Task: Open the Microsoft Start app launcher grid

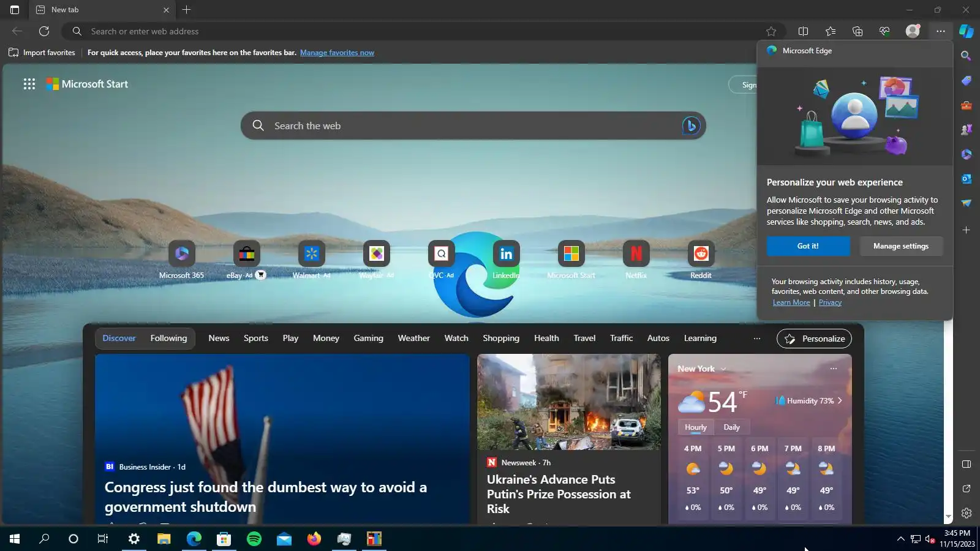Action: (29, 84)
